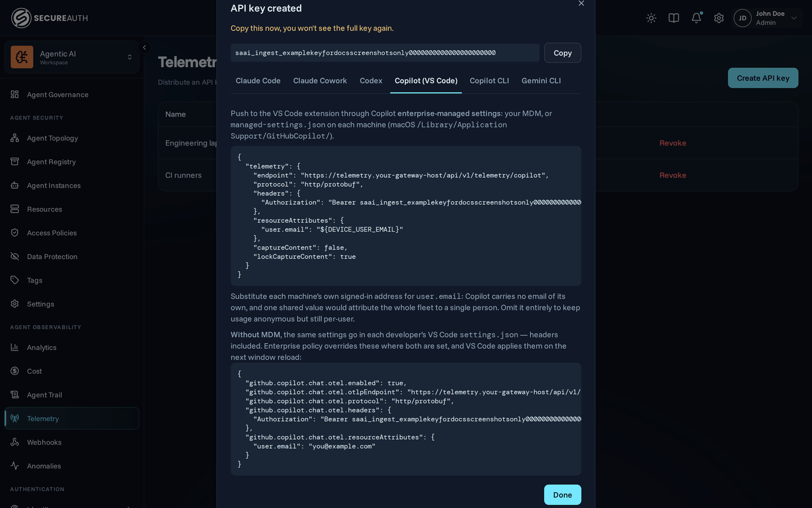The image size is (812, 508).
Task: Click the Telemetry antenna icon
Action: (x=15, y=418)
